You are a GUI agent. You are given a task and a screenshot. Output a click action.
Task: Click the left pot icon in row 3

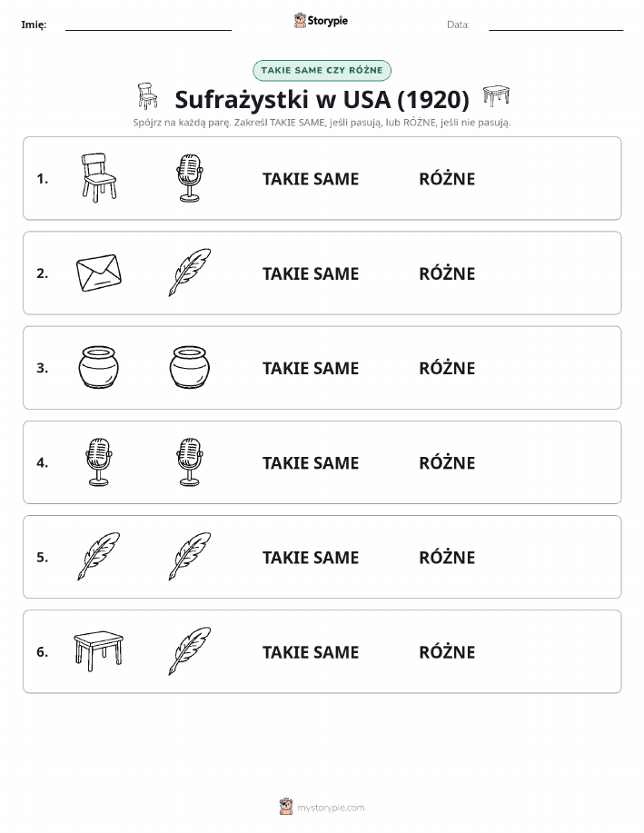coord(99,367)
